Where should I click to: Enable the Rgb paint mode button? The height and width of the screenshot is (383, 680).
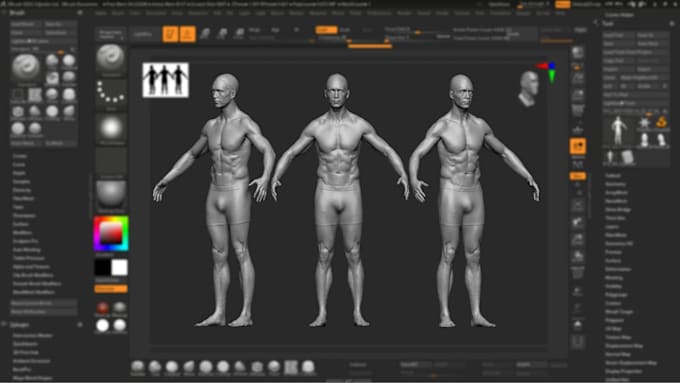[275, 29]
